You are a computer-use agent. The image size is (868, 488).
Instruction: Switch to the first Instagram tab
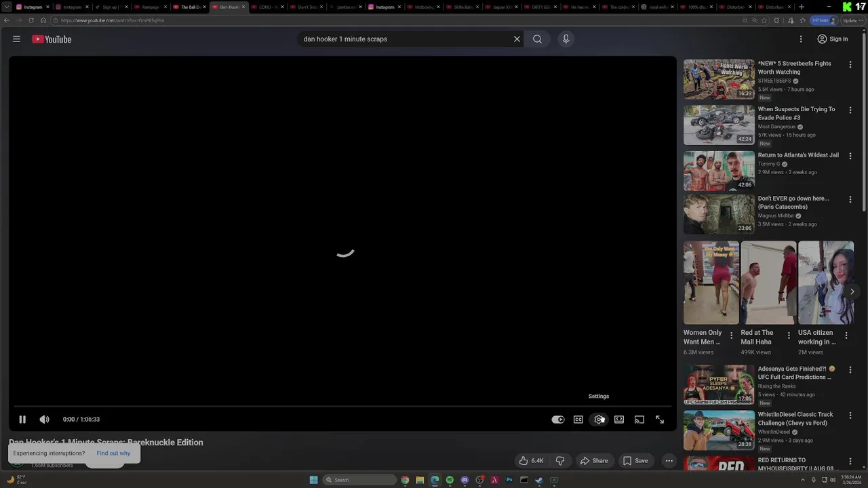pos(32,7)
